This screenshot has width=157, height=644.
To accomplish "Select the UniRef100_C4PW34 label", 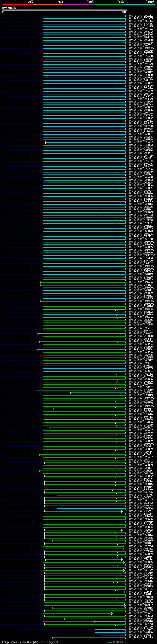I will [x=141, y=70].
